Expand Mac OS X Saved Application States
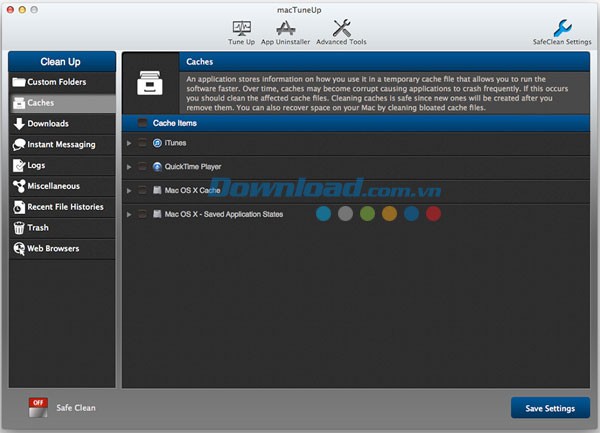Viewport: 600px width, 433px height. tap(129, 214)
